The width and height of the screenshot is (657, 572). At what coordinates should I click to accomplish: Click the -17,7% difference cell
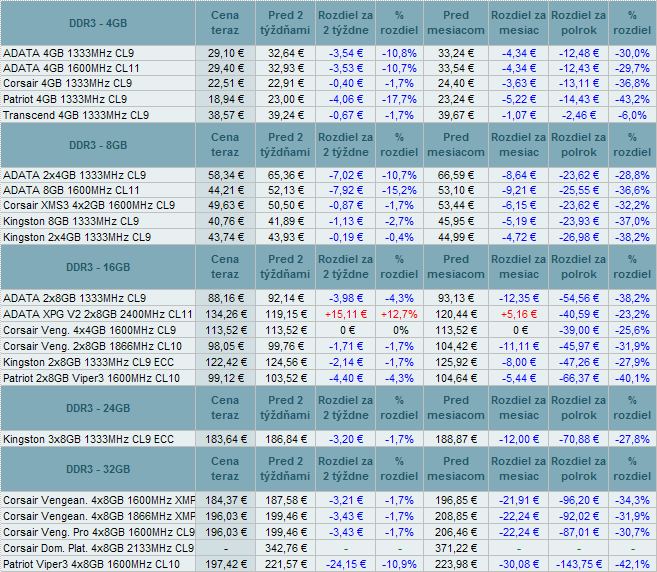tap(399, 99)
